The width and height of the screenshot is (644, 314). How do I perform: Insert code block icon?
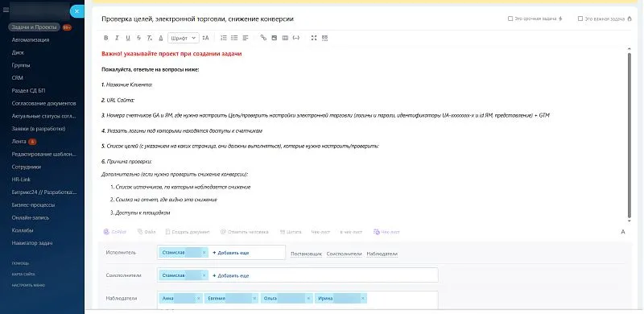(x=295, y=38)
